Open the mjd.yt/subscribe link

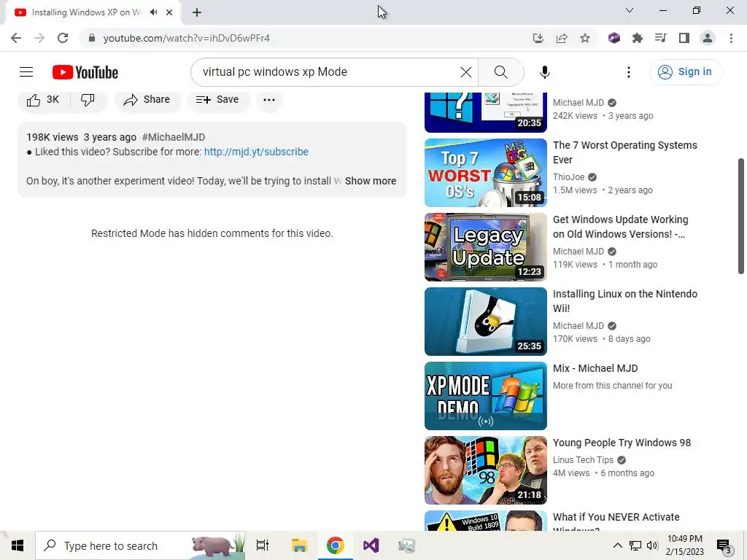pyautogui.click(x=256, y=152)
